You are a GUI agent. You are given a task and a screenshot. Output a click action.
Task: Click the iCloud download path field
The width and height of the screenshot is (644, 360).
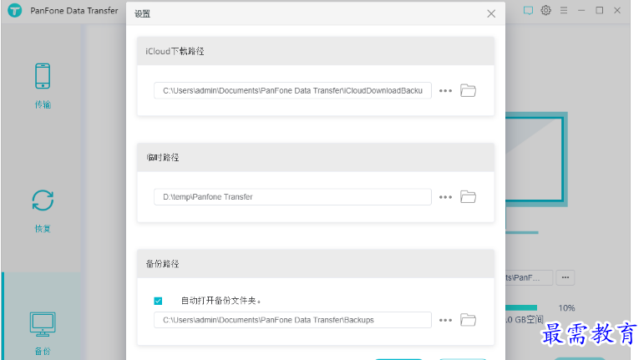click(x=292, y=91)
